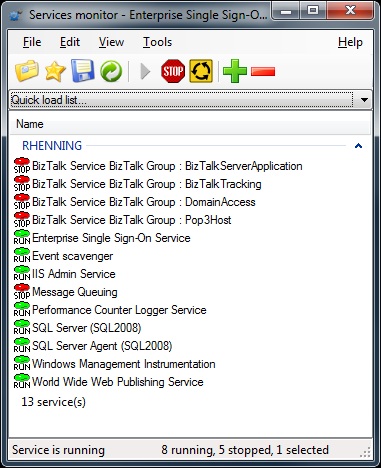Viewport: 381px width, 468px height.
Task: Click the Quick load list text field
Action: [182, 100]
